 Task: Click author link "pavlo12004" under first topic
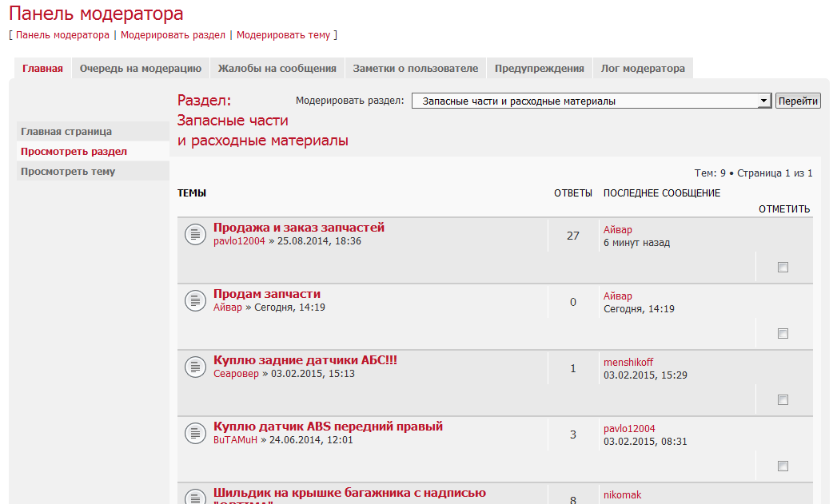tap(239, 241)
